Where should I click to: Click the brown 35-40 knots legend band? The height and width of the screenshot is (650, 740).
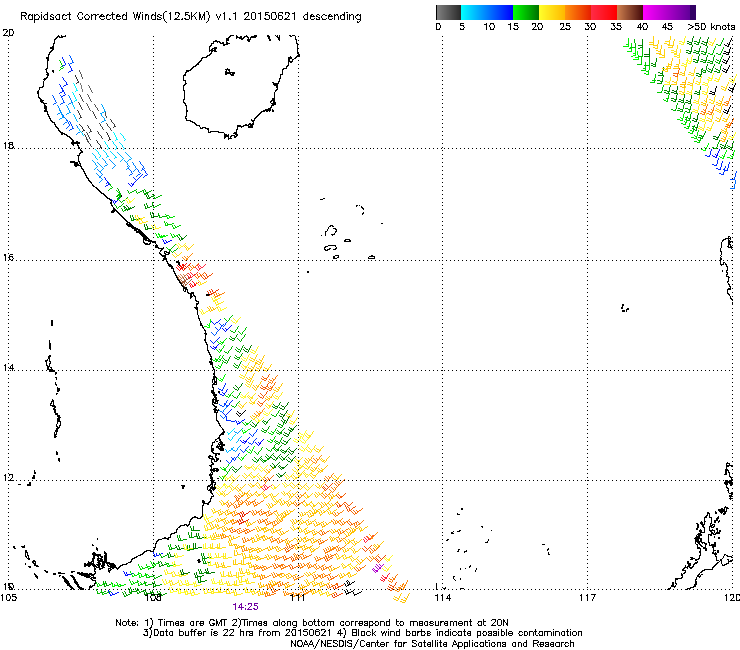(630, 12)
